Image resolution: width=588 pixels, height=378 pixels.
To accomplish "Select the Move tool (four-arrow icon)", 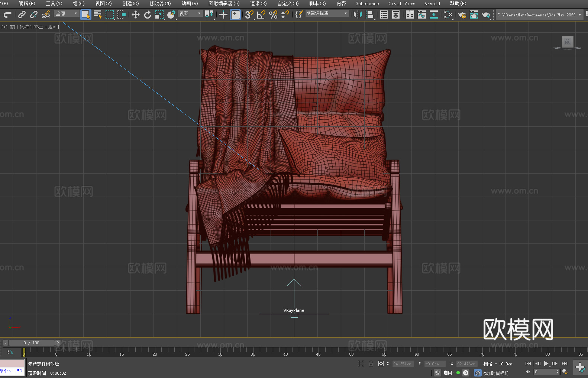I will click(x=136, y=14).
